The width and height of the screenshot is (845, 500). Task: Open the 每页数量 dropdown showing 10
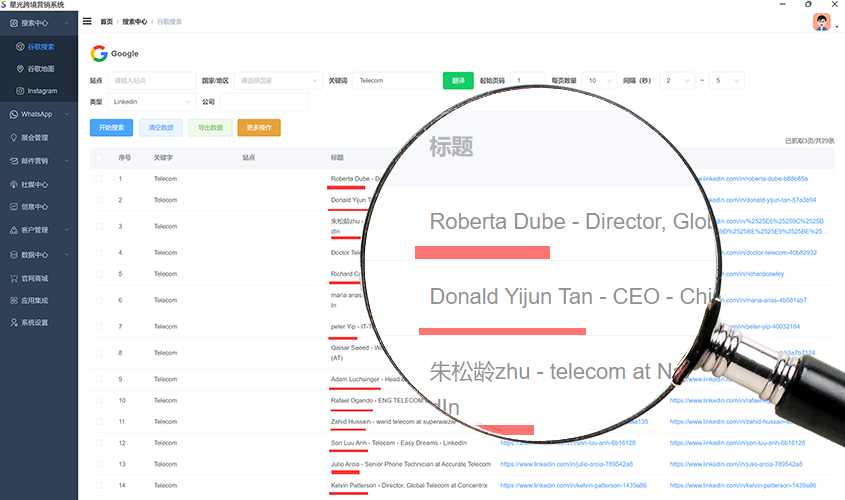point(599,81)
